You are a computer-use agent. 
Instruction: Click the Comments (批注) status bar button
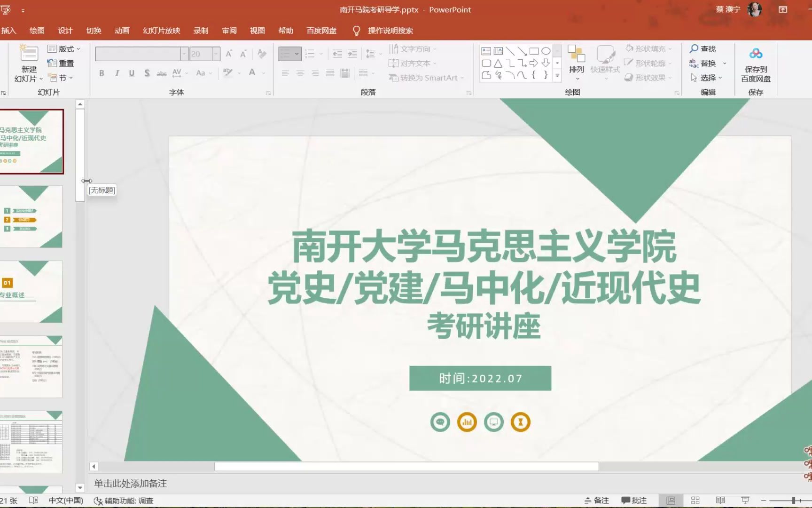[634, 500]
